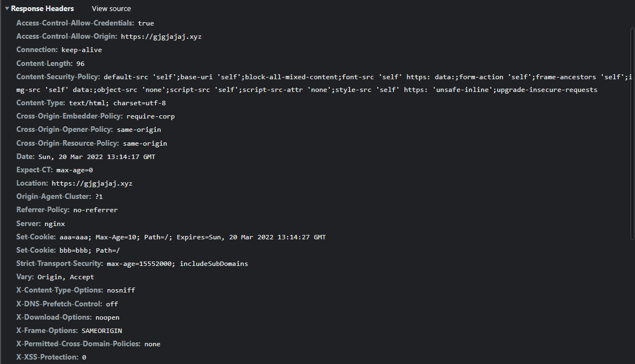Image resolution: width=635 pixels, height=364 pixels.
Task: Click the Content-Security-Policy header name
Action: (x=58, y=76)
